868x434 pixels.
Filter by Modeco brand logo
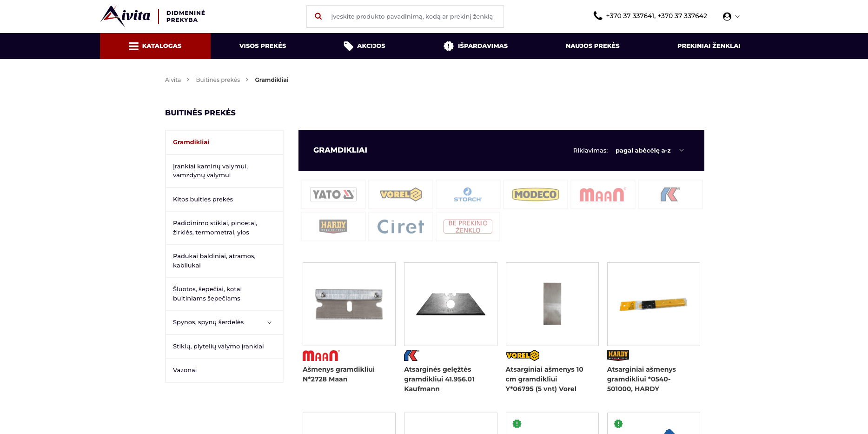pyautogui.click(x=536, y=194)
